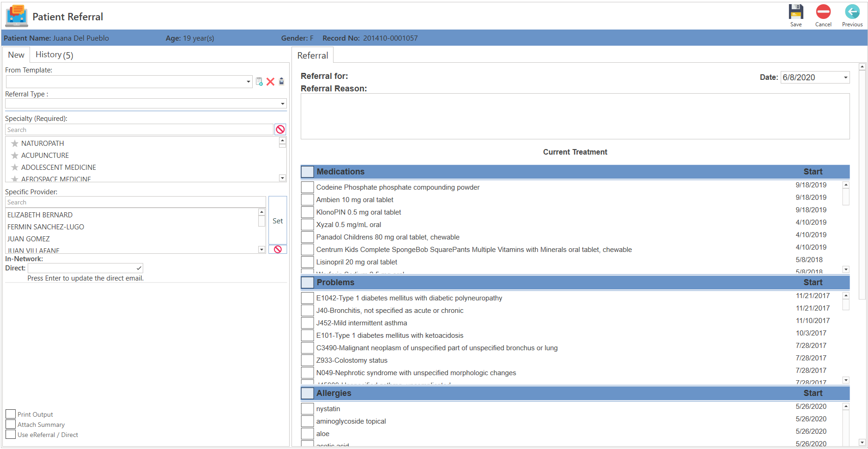The image size is (868, 449).
Task: Tick the Z933-Colostomy status checkbox
Action: 307,360
